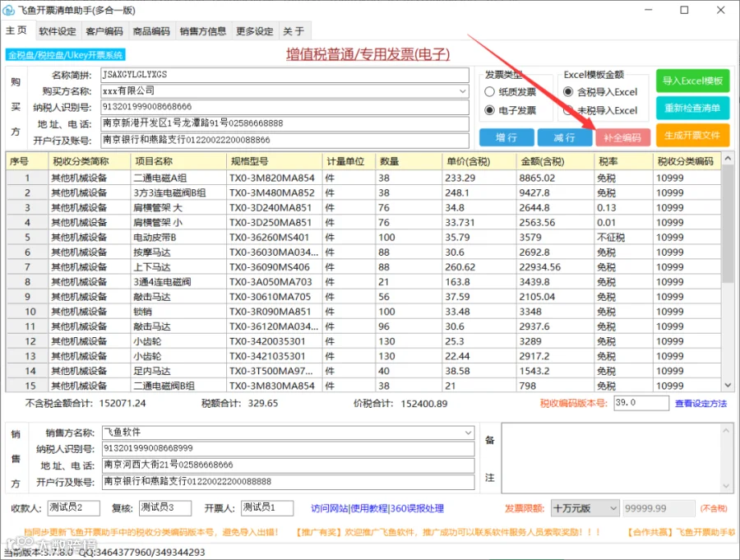This screenshot has width=740, height=560.
Task: Switch to the 软件设定 tab
Action: click(58, 31)
